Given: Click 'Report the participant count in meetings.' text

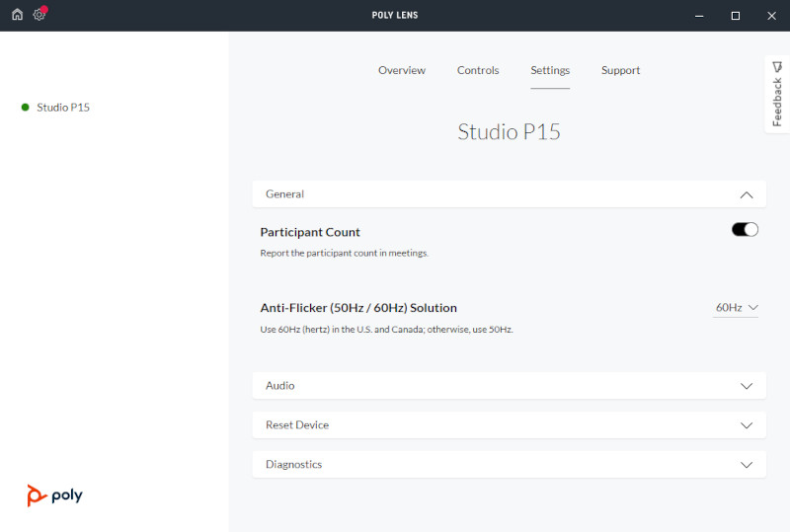Looking at the screenshot, I should (344, 253).
